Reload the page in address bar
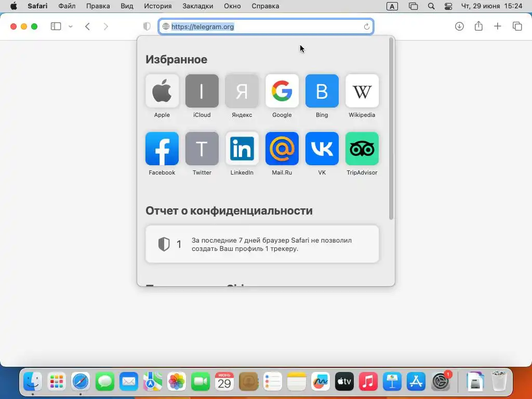 pyautogui.click(x=366, y=26)
